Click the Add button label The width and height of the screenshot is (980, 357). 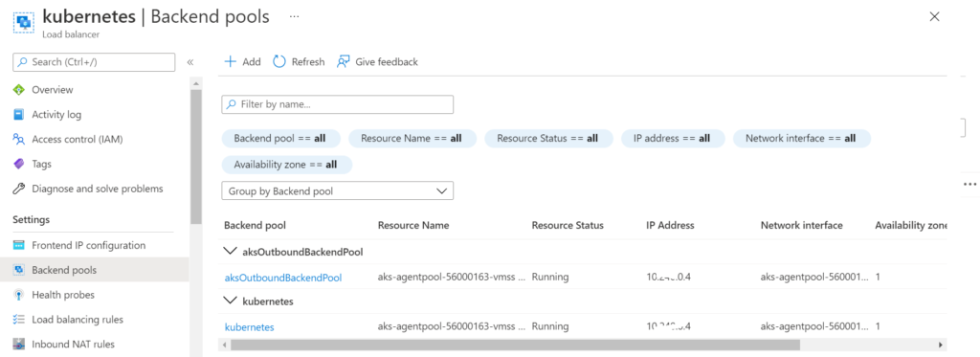point(252,62)
